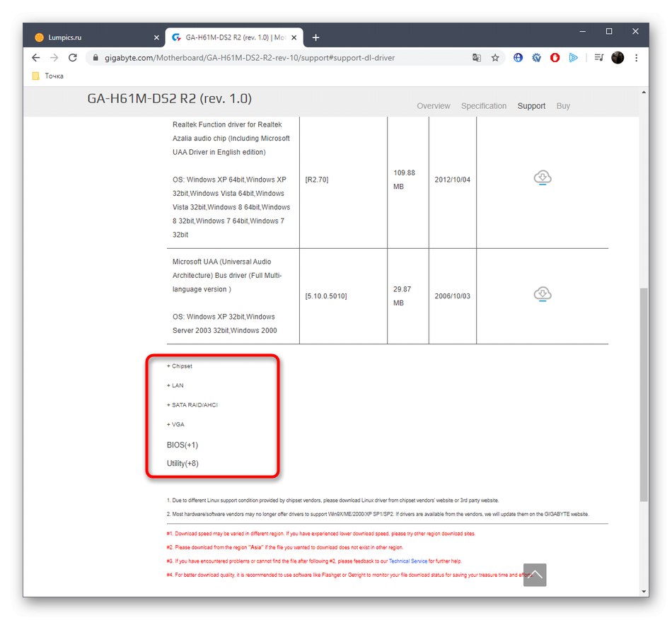
Task: Minimize the Chrome window
Action: [582, 31]
